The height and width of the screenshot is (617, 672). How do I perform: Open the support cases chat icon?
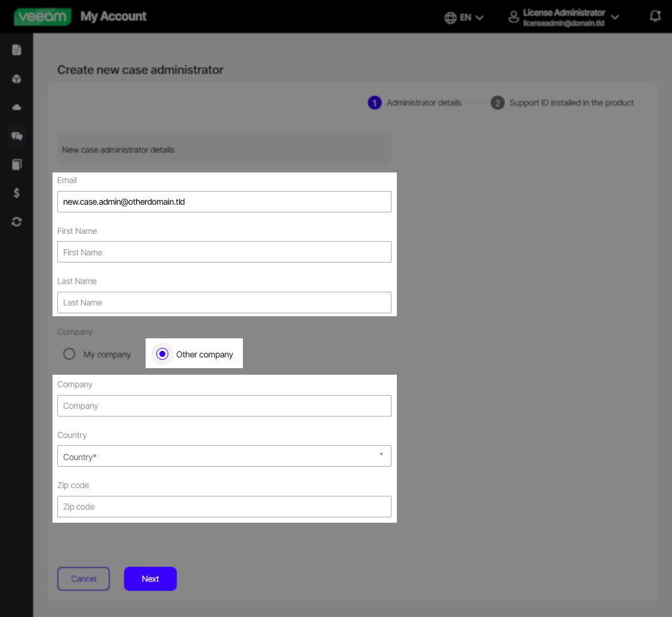click(x=16, y=135)
